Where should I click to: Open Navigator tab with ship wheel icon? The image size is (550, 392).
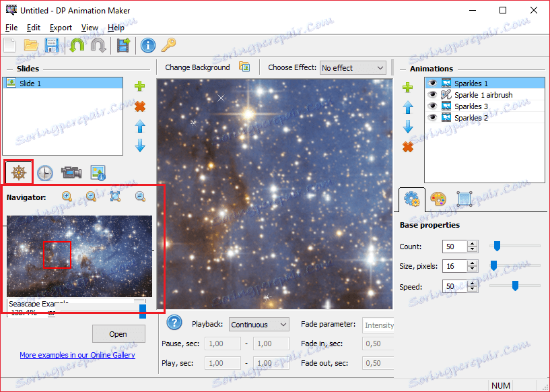coord(19,172)
